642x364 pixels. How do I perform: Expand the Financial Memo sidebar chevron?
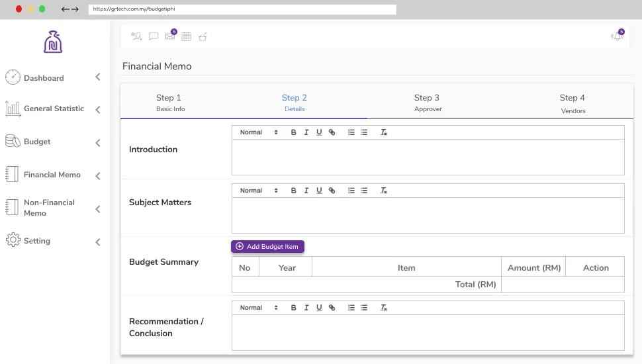pyautogui.click(x=98, y=176)
